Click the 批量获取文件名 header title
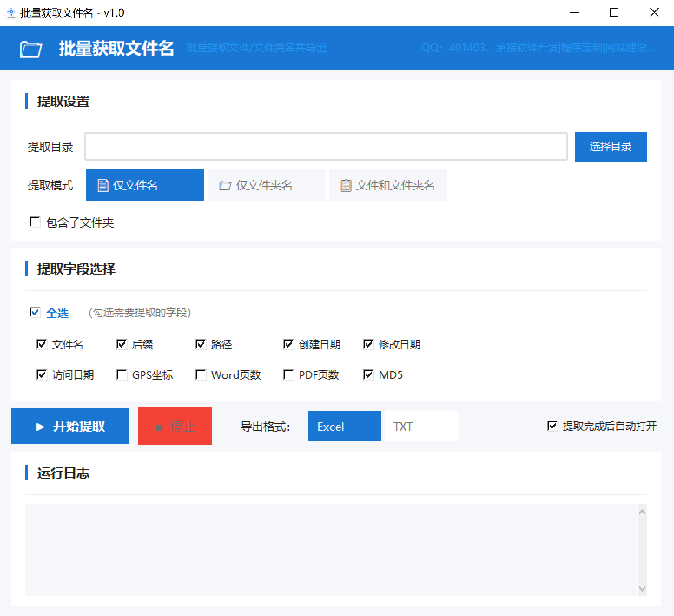The height and width of the screenshot is (616, 674). 116,48
